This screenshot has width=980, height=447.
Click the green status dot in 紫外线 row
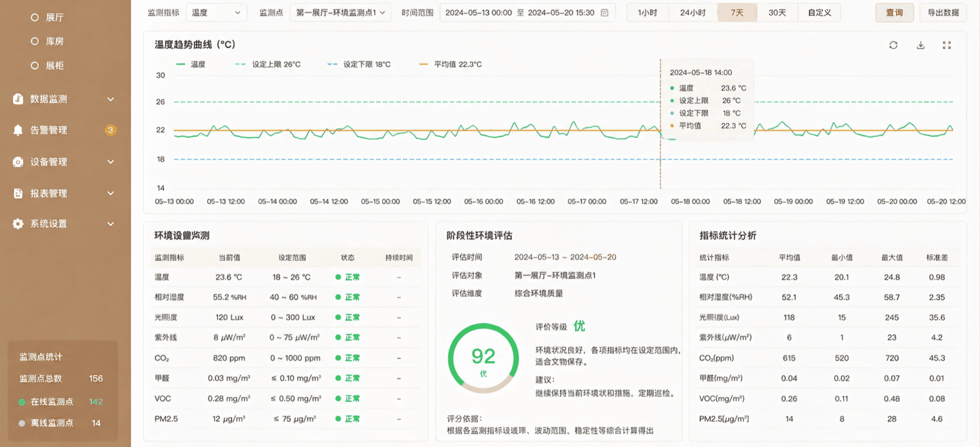click(338, 338)
